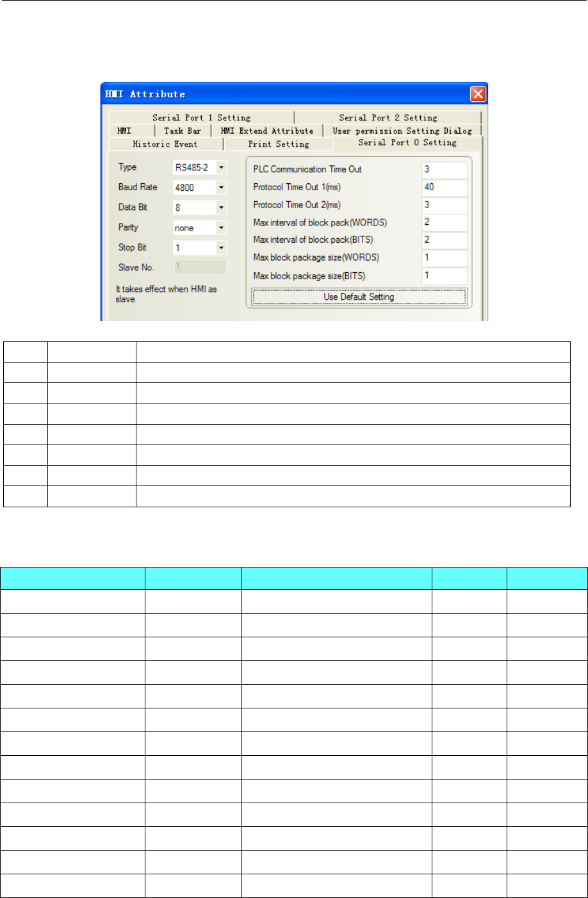This screenshot has height=898, width=588.
Task: Click the Use Default Setting button
Action: [359, 297]
